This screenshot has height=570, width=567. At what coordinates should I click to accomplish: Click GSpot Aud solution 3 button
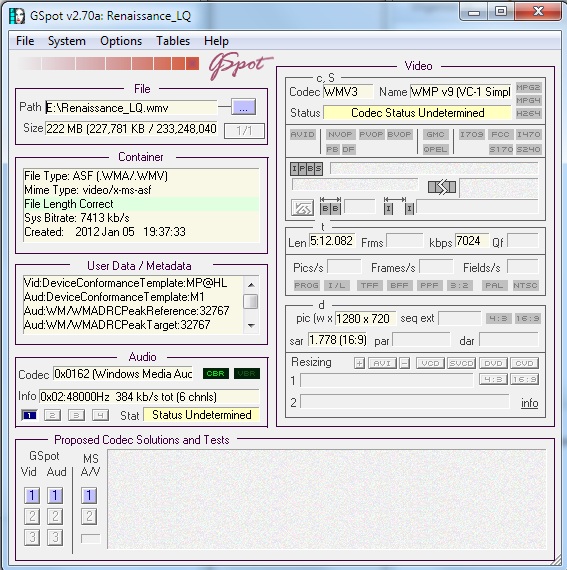click(x=55, y=537)
